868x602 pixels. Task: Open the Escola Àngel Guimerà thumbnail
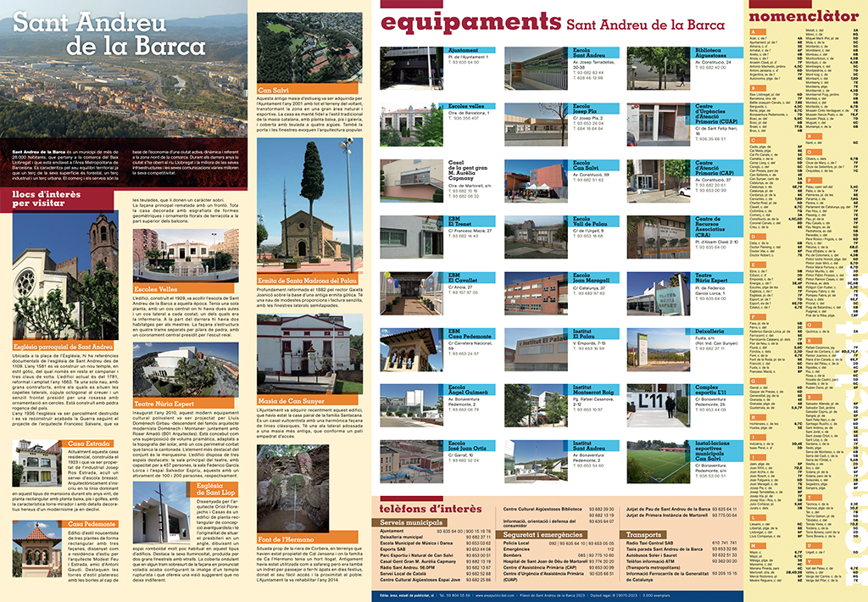(411, 406)
